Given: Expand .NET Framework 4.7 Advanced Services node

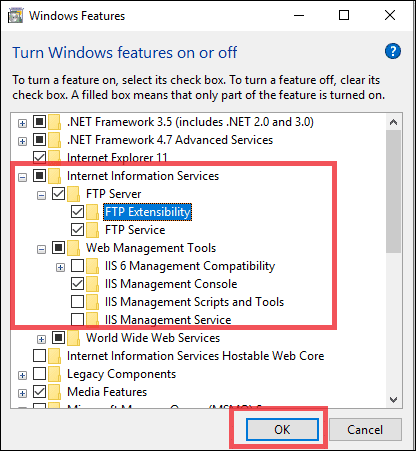Looking at the screenshot, I should pos(22,142).
